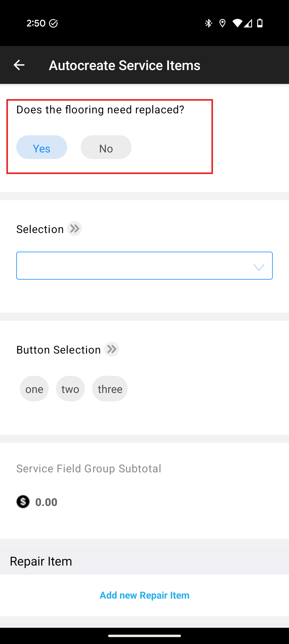Viewport: 289px width, 644px height.
Task: Tap the Wi-Fi status icon
Action: [x=237, y=23]
